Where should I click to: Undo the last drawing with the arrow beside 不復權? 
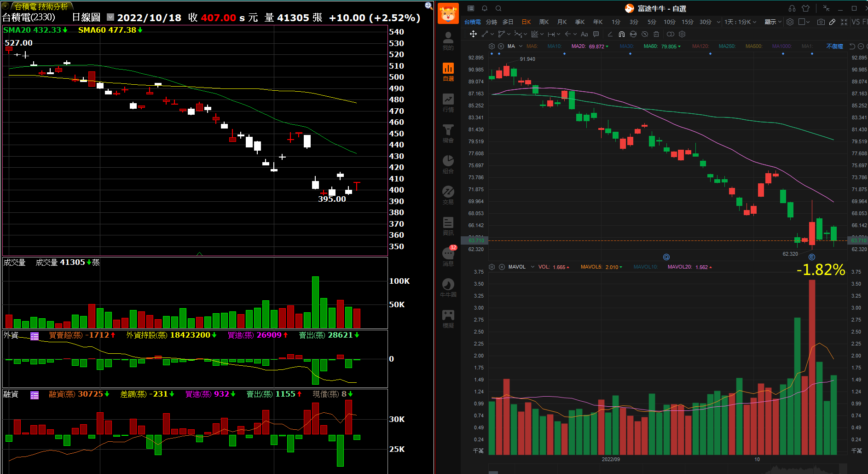pyautogui.click(x=852, y=46)
